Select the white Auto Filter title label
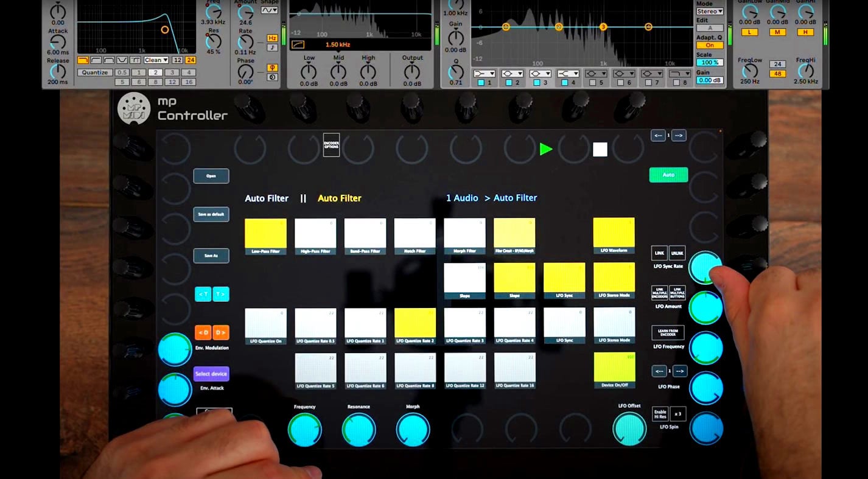This screenshot has height=479, width=868. coord(267,198)
